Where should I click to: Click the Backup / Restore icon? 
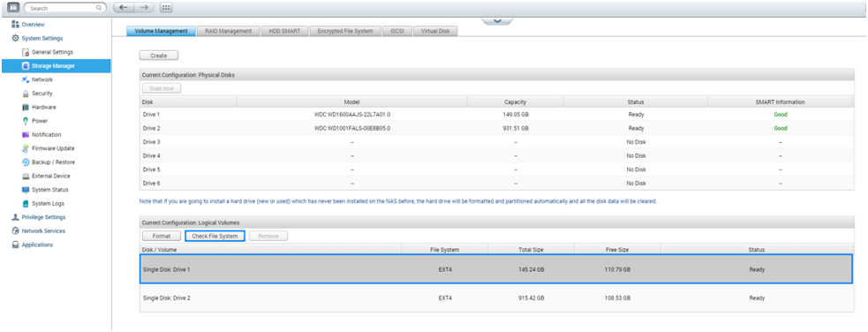(x=26, y=162)
